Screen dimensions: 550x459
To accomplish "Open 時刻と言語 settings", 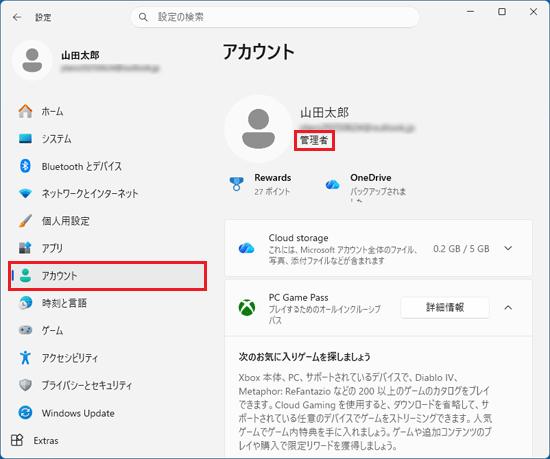I will point(107,303).
